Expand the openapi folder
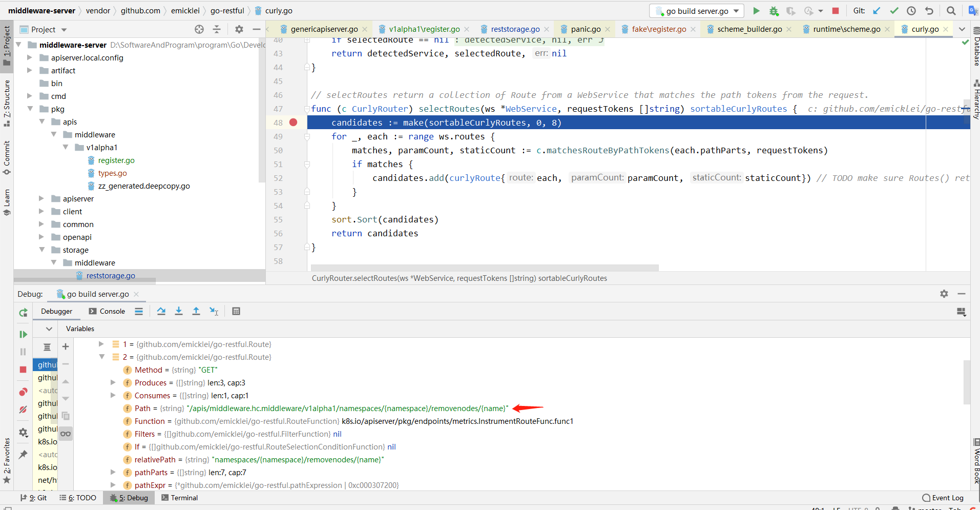The height and width of the screenshot is (510, 980). coord(41,237)
